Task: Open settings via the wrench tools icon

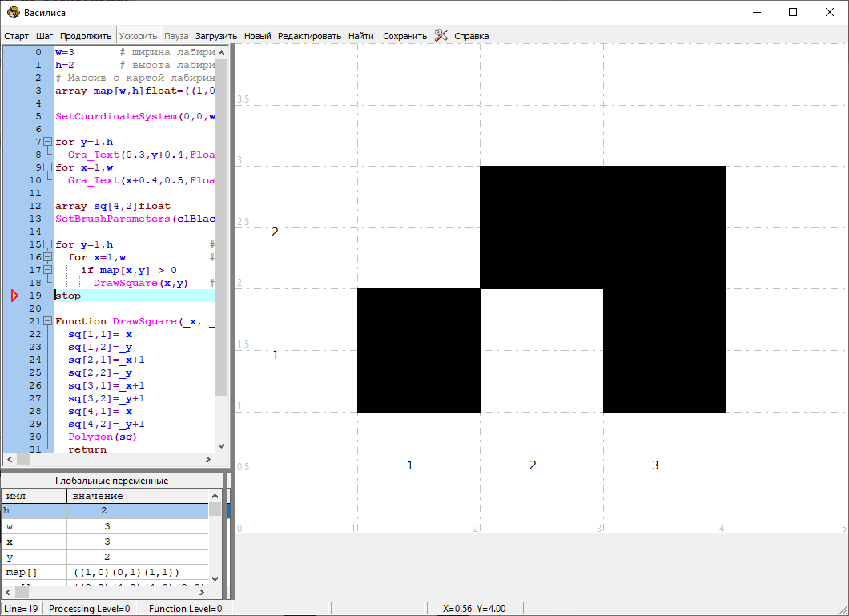Action: pyautogui.click(x=441, y=35)
